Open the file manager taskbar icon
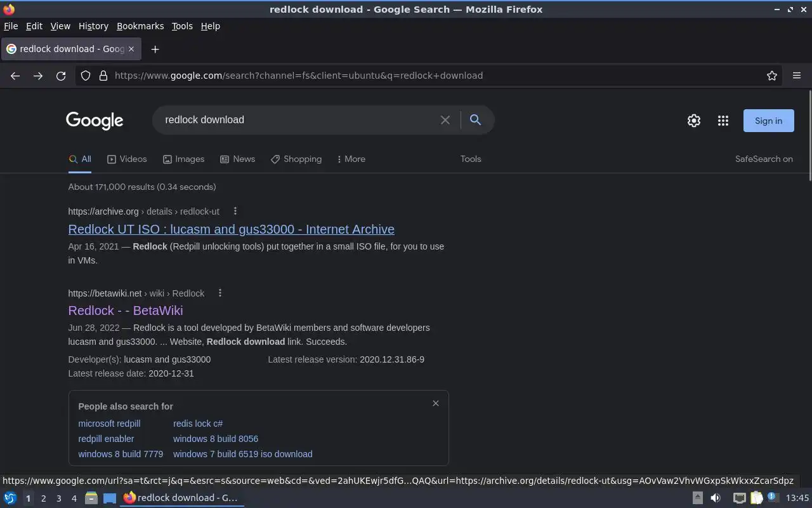The width and height of the screenshot is (812, 508). 91,498
